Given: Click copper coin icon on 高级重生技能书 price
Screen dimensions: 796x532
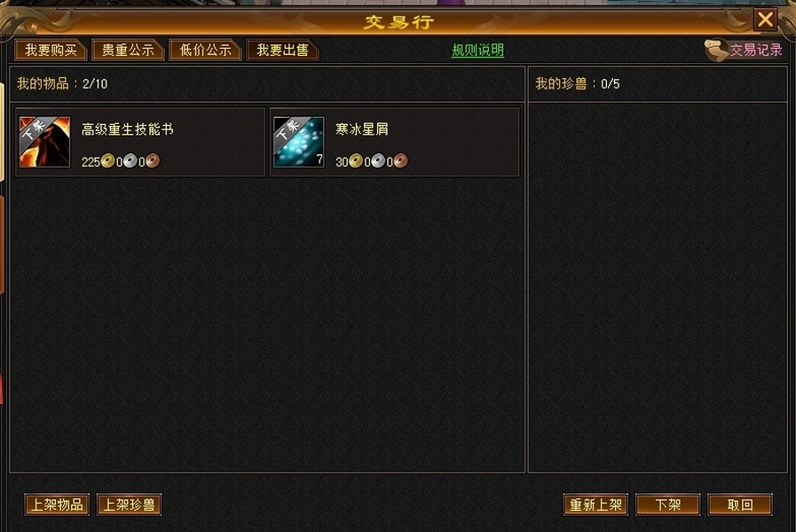Looking at the screenshot, I should click(153, 161).
